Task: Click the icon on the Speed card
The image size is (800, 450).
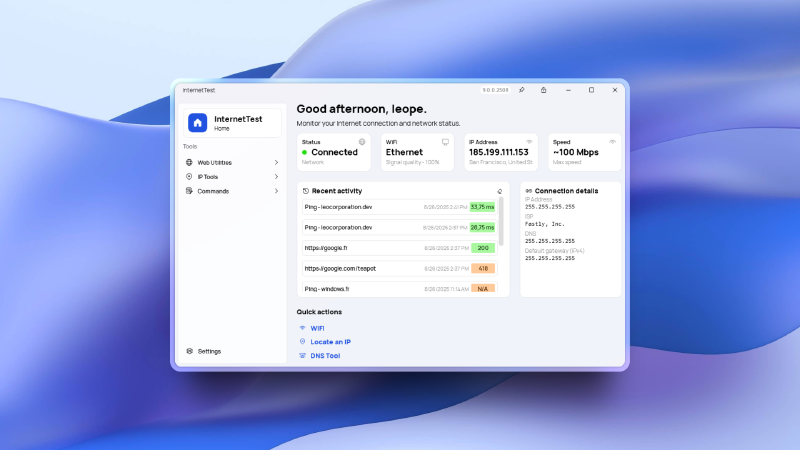Action: click(612, 142)
